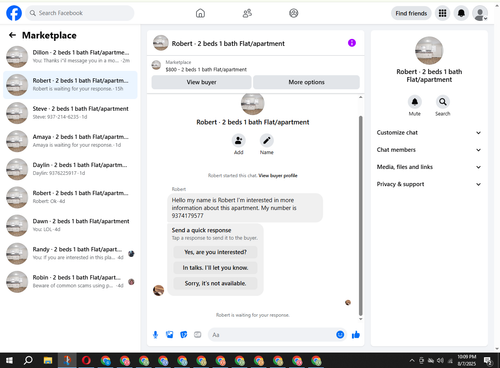Image resolution: width=500 pixels, height=368 pixels.
Task: Open the notifications bell in the top bar
Action: [x=461, y=13]
